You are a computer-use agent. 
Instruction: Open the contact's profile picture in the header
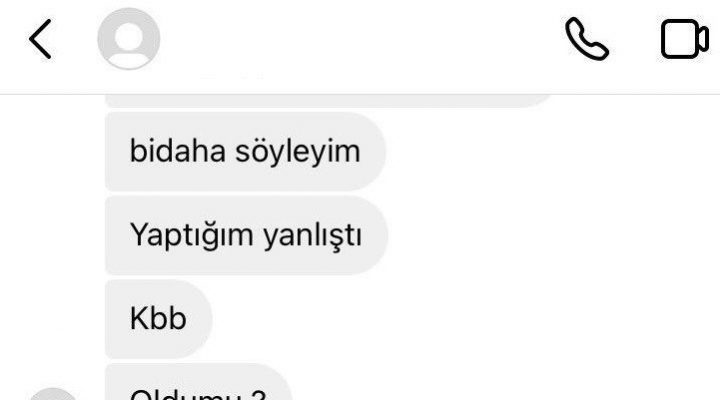click(x=129, y=39)
